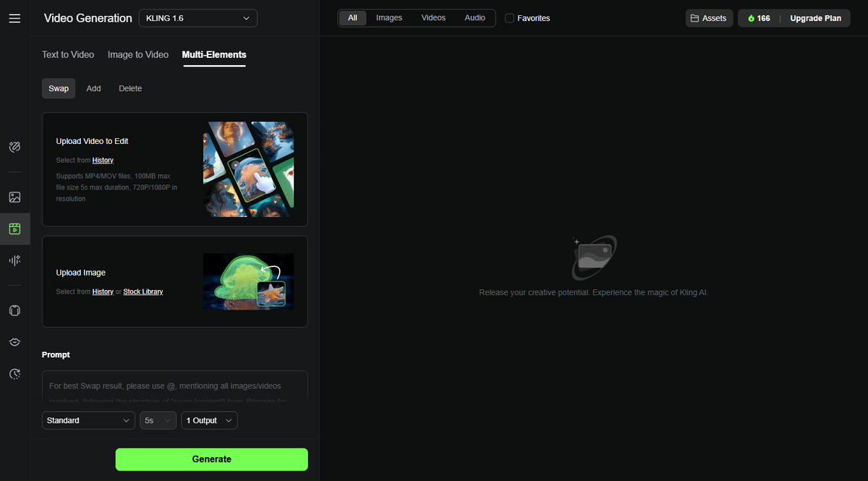Open the Standard mode dropdown
868x481 pixels.
point(88,420)
